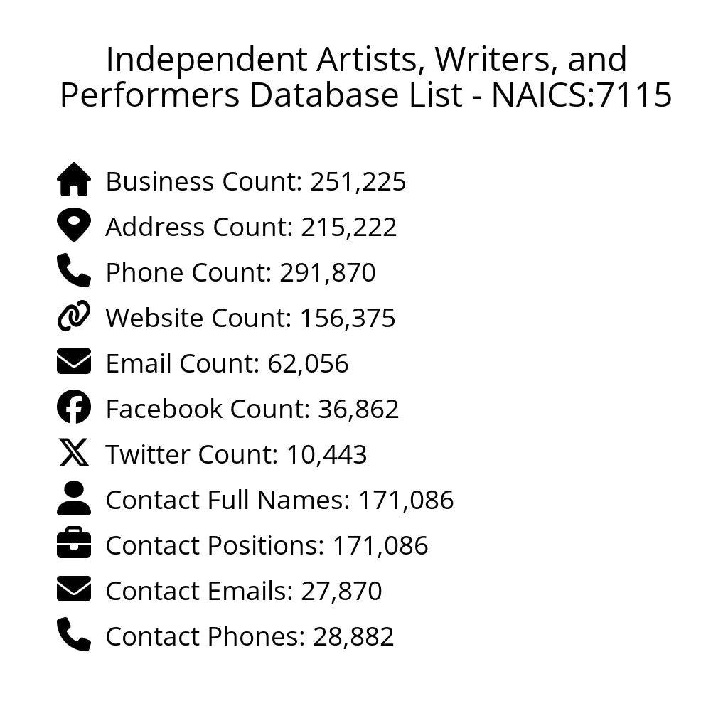Select the Business Count: 251,225 text
This screenshot has width=728, height=728.
click(x=256, y=182)
